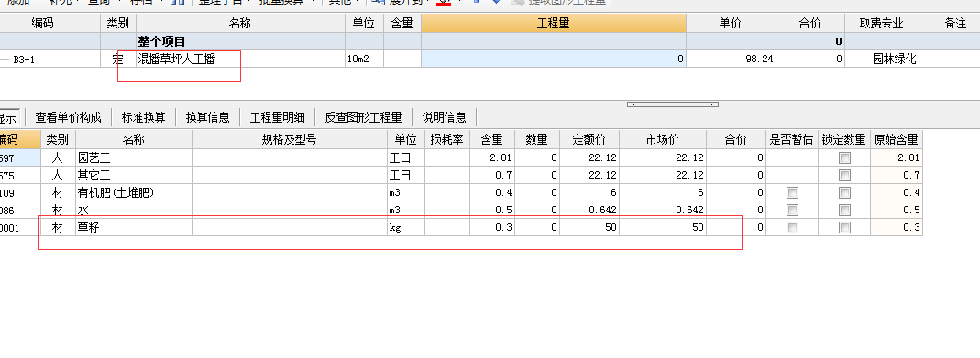Click 原始含量 cell 0.5 in 水 row
Screen dimensions: 980x358
(897, 211)
